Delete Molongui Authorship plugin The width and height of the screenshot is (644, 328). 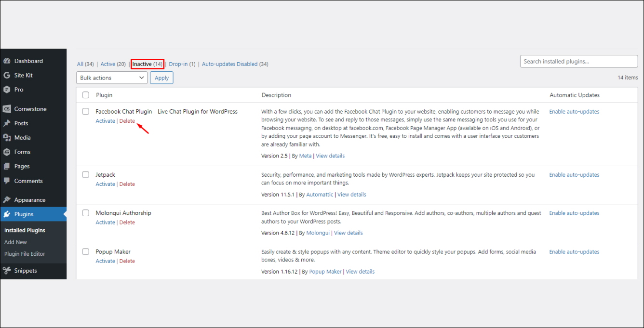click(x=127, y=222)
